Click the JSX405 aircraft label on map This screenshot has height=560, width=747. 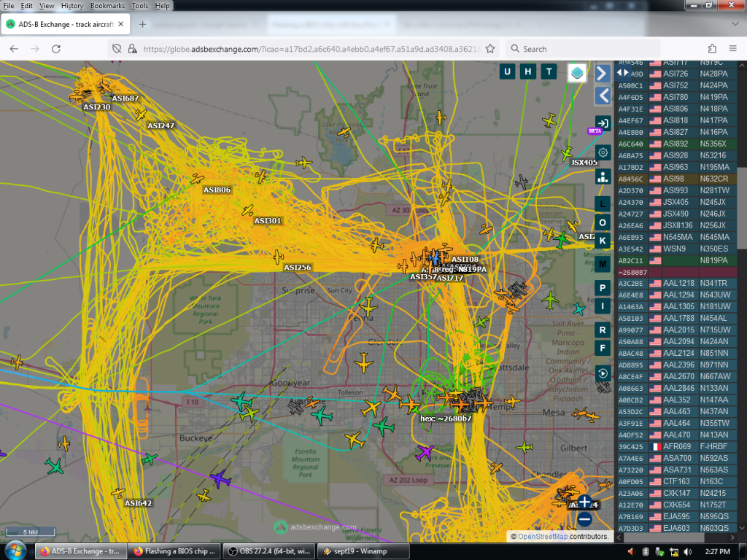[x=584, y=163]
